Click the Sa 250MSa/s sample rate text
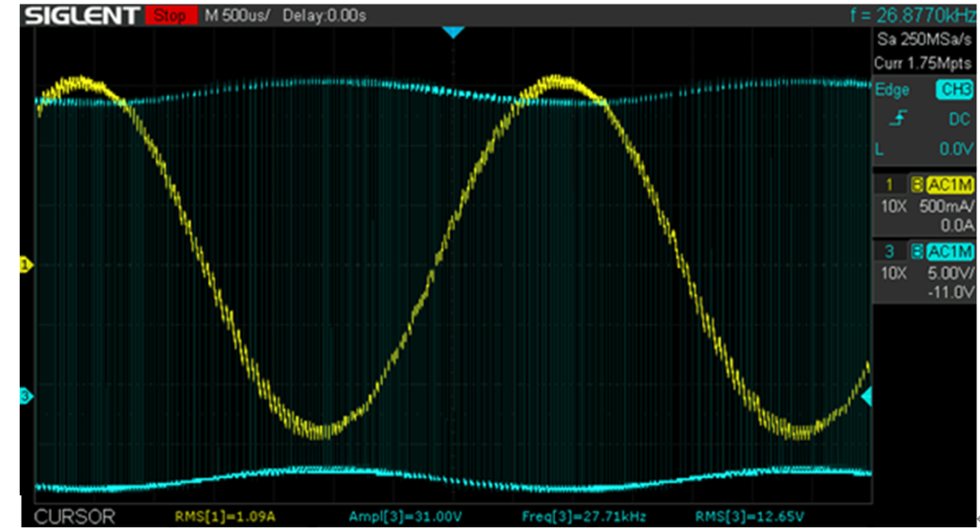Image resolution: width=980 pixels, height=529 pixels. coord(925,39)
